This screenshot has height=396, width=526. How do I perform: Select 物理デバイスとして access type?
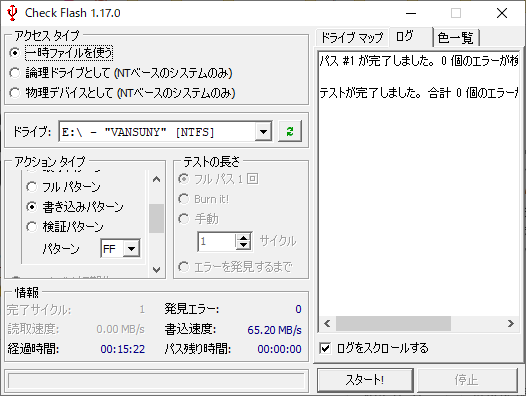tap(14, 93)
